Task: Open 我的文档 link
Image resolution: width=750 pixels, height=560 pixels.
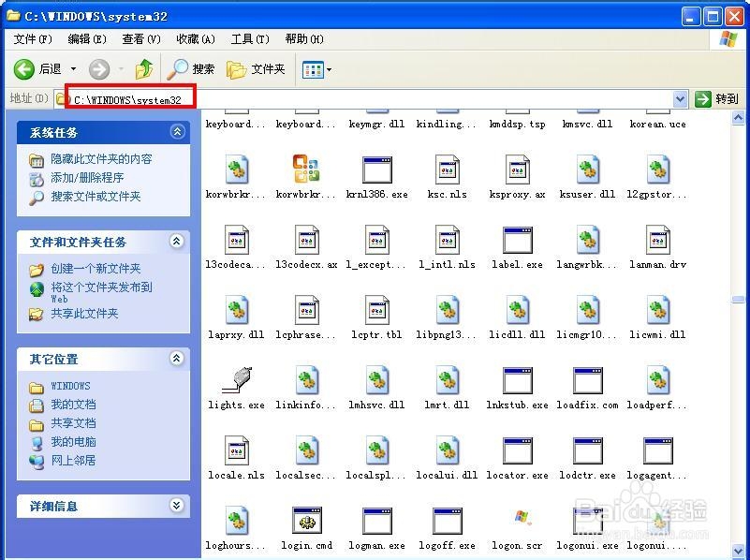Action: [73, 405]
